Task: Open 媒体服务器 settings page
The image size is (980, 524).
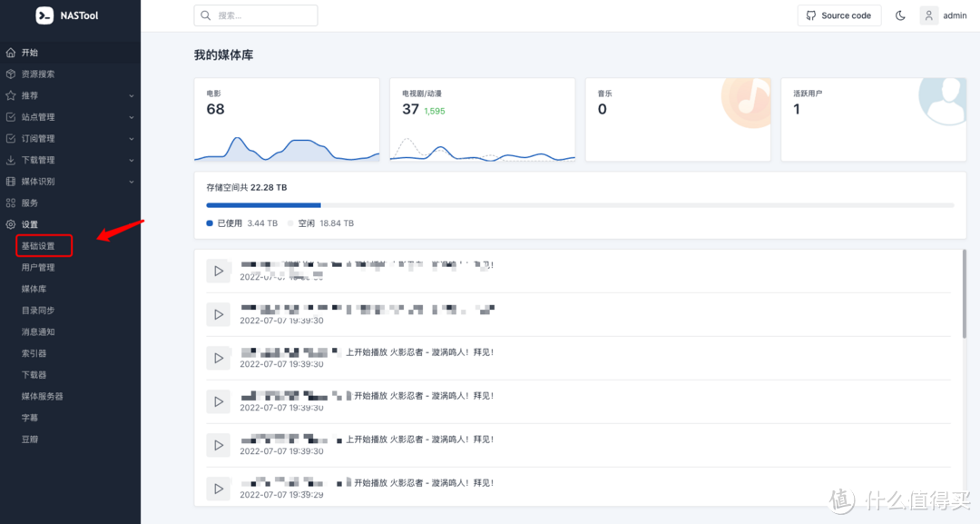Action: pos(43,397)
